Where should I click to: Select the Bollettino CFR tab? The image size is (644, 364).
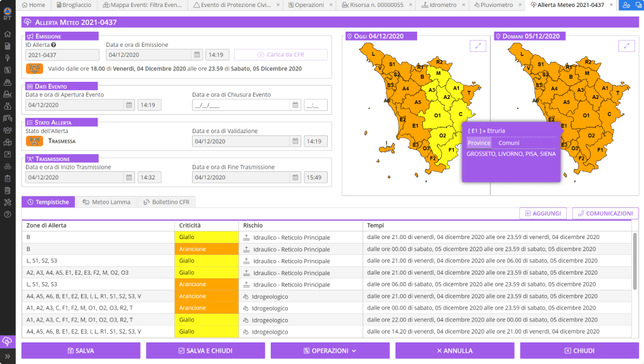[x=166, y=202]
